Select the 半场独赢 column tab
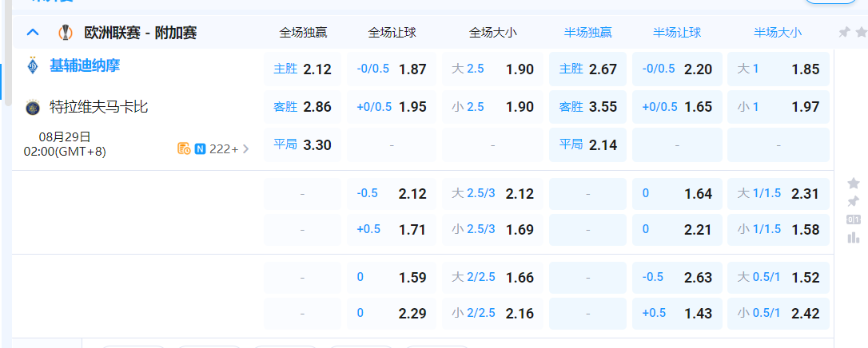Image resolution: width=868 pixels, height=348 pixels. [587, 33]
